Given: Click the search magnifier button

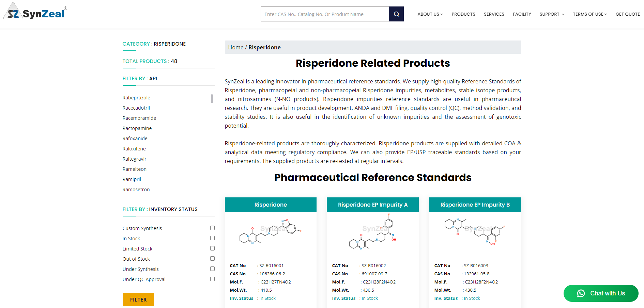Looking at the screenshot, I should (x=396, y=14).
